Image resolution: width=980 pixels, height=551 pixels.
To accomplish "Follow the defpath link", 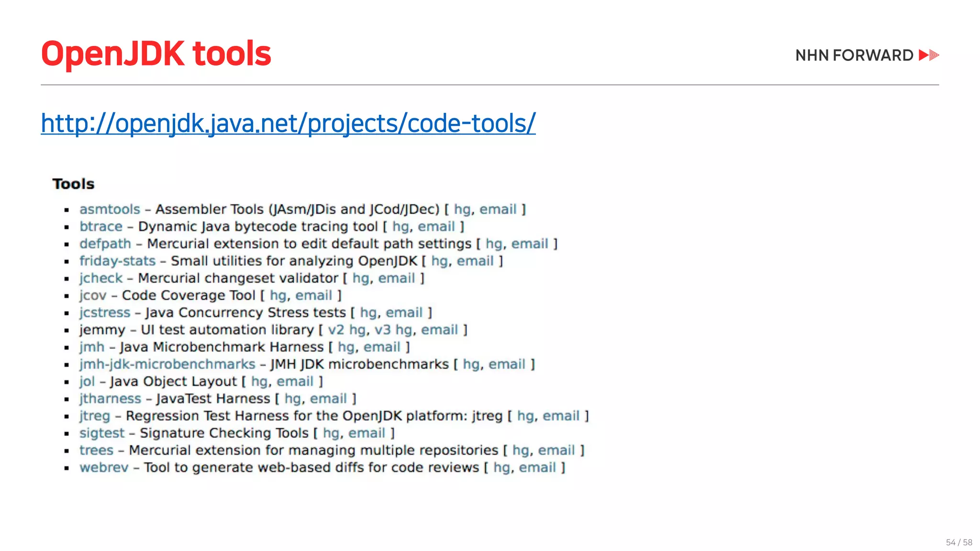I will (x=105, y=244).
